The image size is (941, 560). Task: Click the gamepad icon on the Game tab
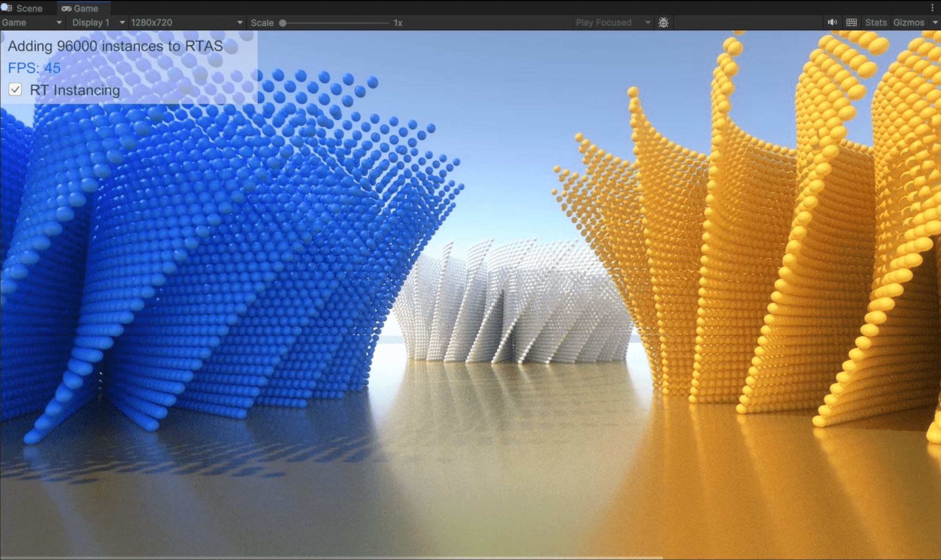pos(66,8)
